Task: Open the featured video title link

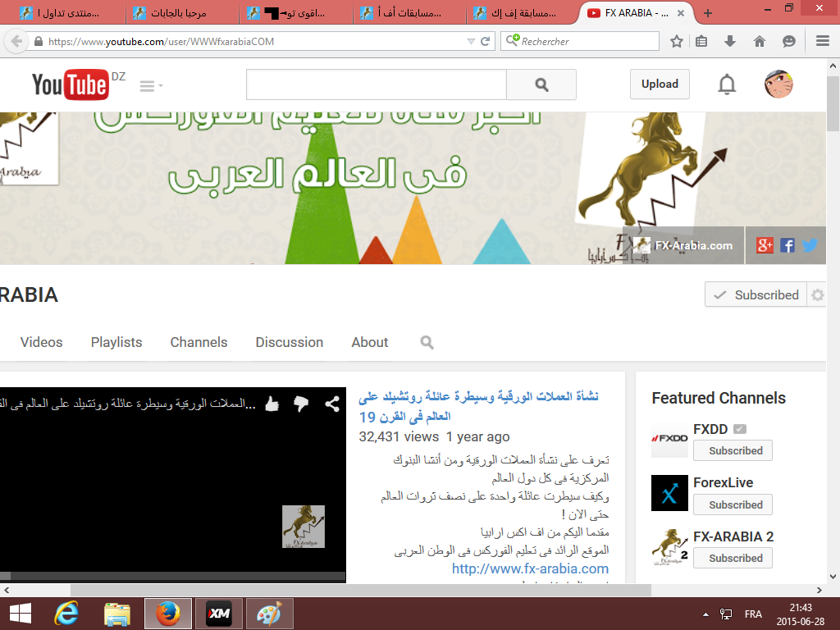Action: [478, 406]
